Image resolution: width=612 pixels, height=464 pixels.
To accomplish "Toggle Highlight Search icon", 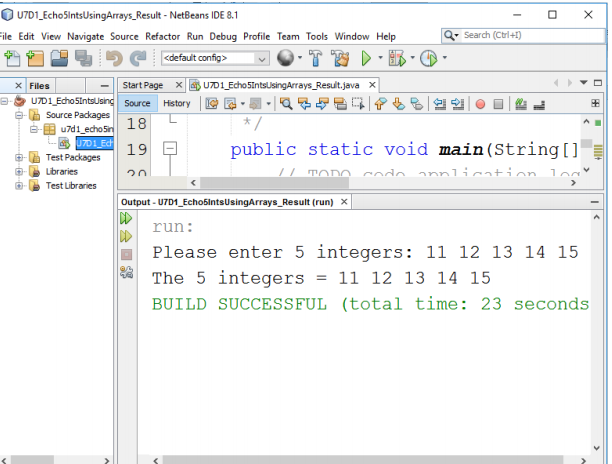I will [340, 104].
